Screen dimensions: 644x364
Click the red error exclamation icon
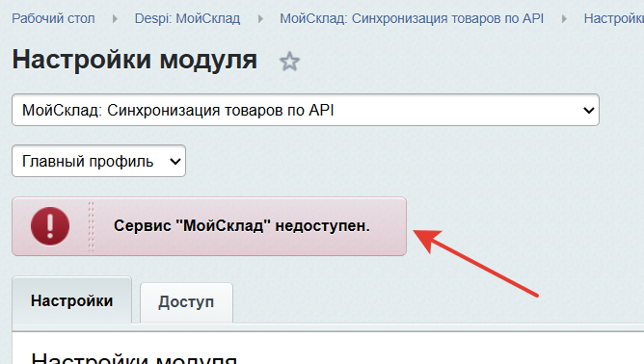pyautogui.click(x=50, y=226)
